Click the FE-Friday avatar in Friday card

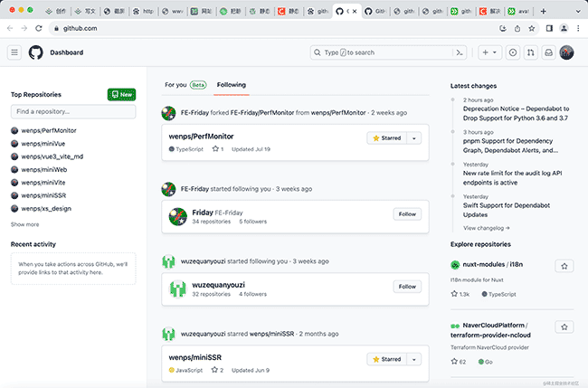(177, 217)
